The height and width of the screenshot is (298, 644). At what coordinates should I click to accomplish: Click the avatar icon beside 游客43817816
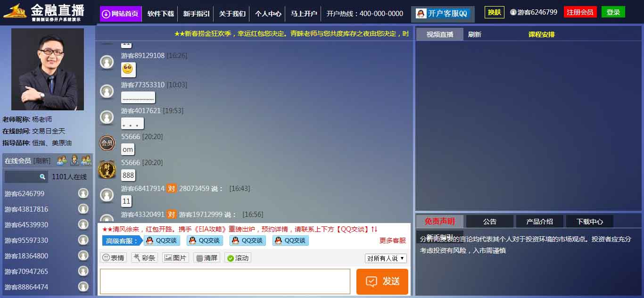coord(83,209)
